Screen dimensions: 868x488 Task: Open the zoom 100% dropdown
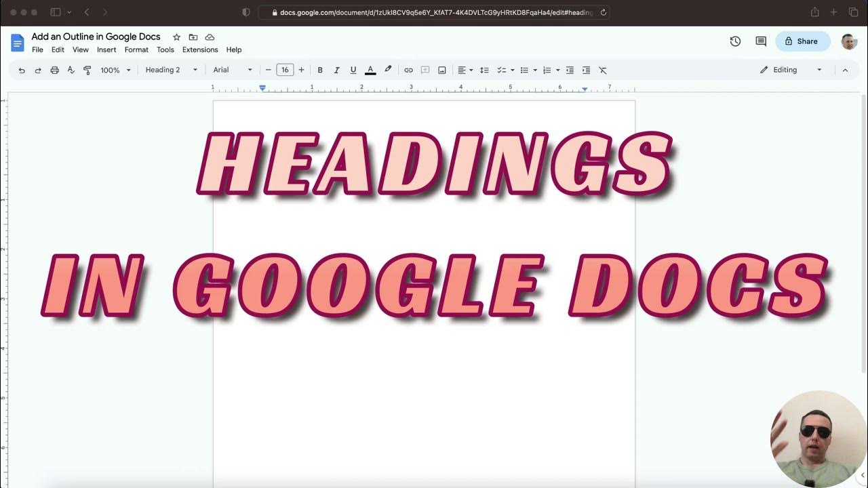coord(115,70)
